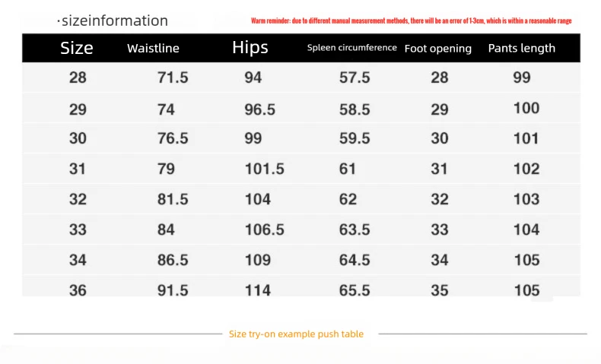Click hips value 96.5 in row 29
Image resolution: width=601 pixels, height=364 pixels.
click(x=260, y=110)
